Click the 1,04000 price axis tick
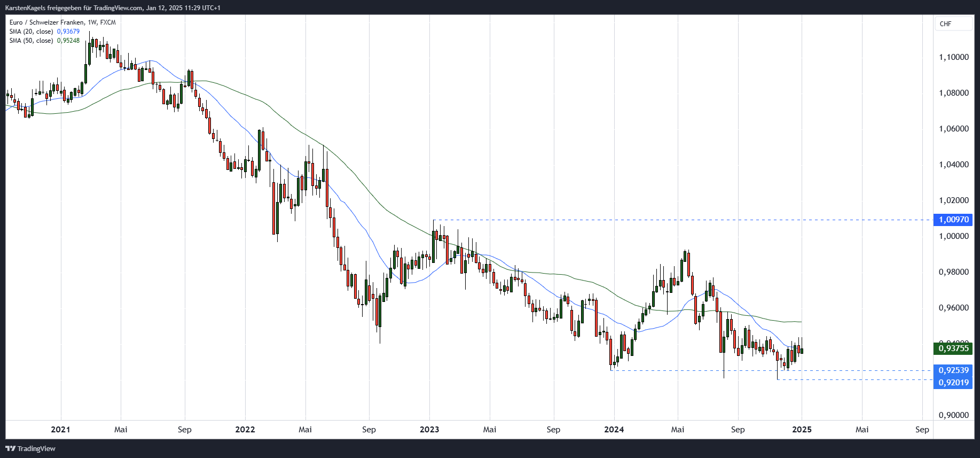Screen dimensions: 980x458 [x=954, y=165]
